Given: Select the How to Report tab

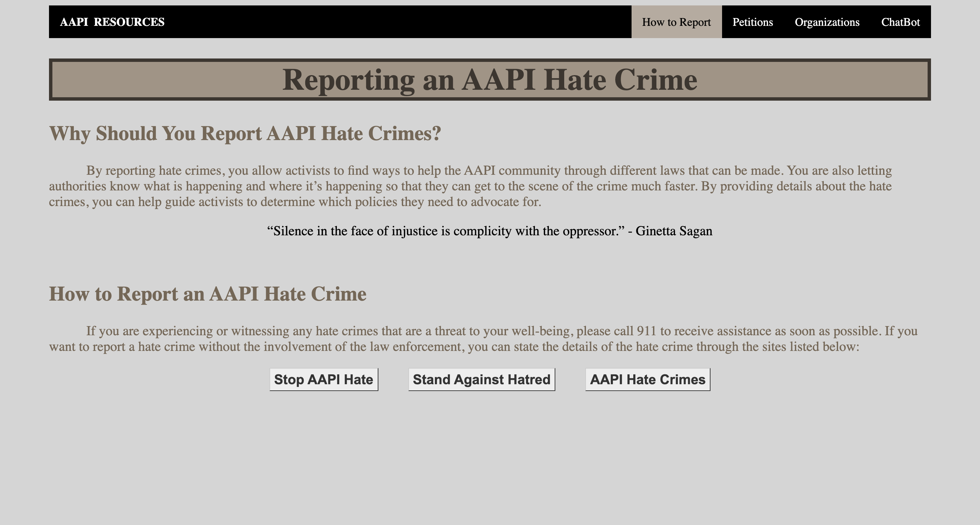Looking at the screenshot, I should coord(676,22).
